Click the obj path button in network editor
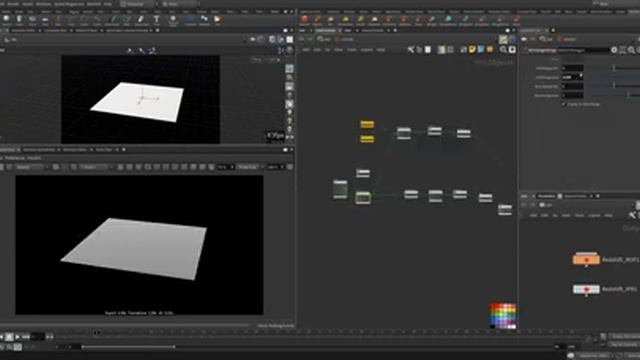The width and height of the screenshot is (640, 360). pyautogui.click(x=325, y=39)
